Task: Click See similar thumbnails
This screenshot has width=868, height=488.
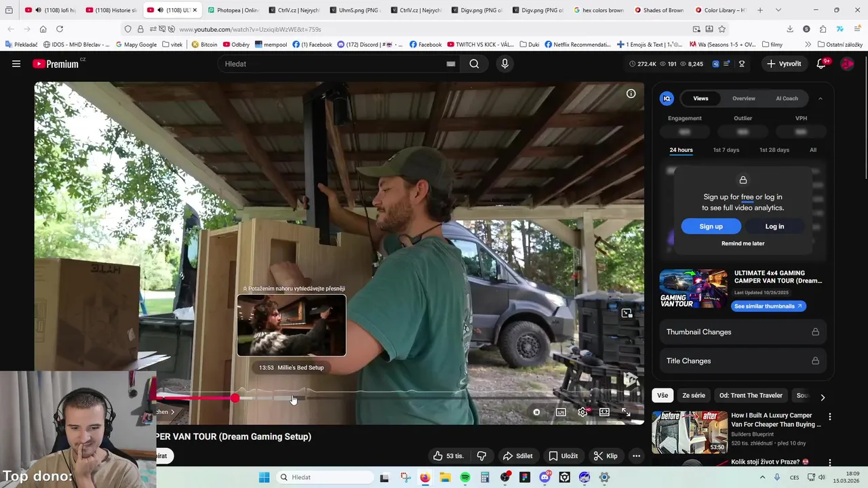Action: tap(768, 306)
